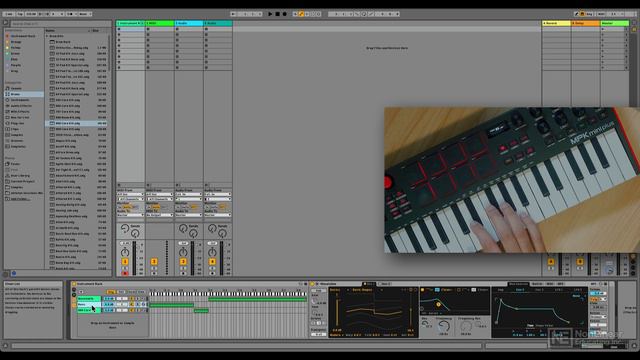Toggle the red arm button on track 1
Image resolution: width=640 pixels, height=360 pixels.
(x=125, y=273)
